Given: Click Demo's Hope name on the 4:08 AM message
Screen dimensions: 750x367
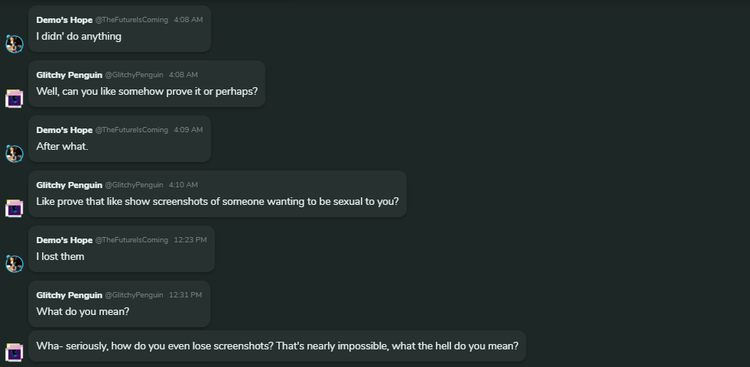Looking at the screenshot, I should pyautogui.click(x=64, y=20).
